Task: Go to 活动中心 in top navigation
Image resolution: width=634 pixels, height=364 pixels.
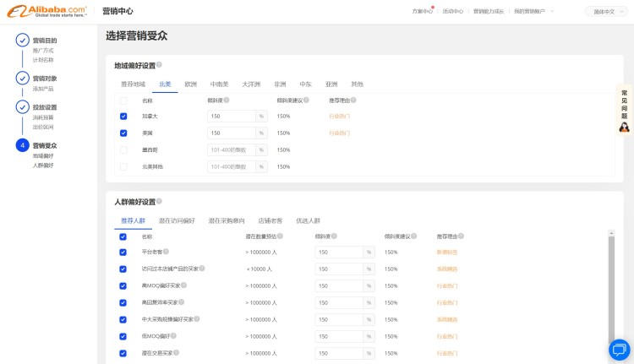Action: 453,11
